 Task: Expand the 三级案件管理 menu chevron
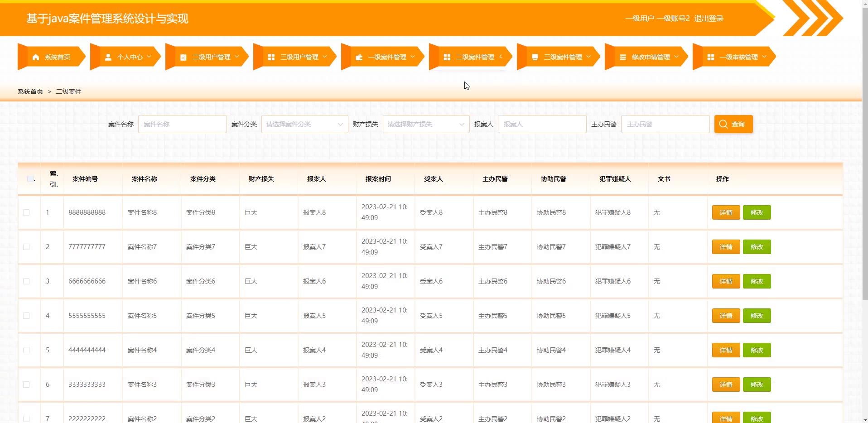[588, 57]
